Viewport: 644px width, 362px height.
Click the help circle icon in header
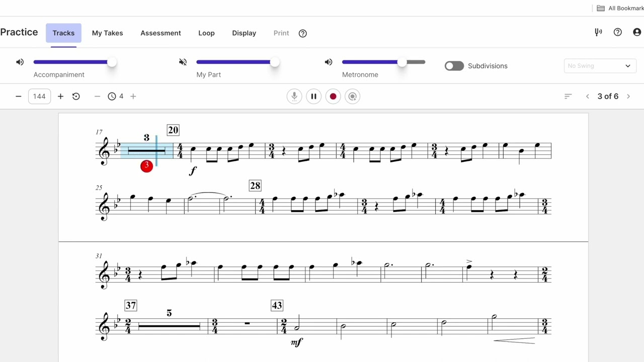[618, 32]
